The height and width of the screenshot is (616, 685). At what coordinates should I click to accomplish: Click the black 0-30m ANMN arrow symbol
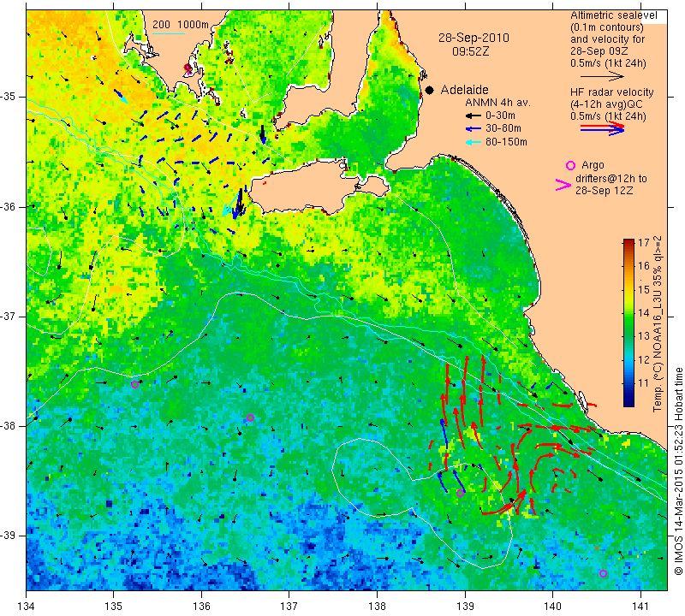click(x=473, y=115)
